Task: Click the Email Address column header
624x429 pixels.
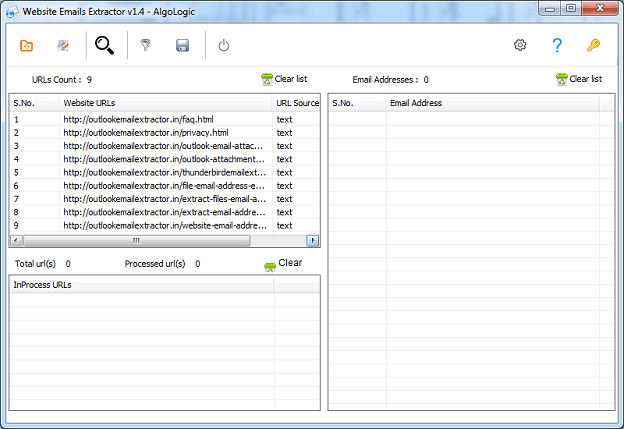Action: point(492,103)
